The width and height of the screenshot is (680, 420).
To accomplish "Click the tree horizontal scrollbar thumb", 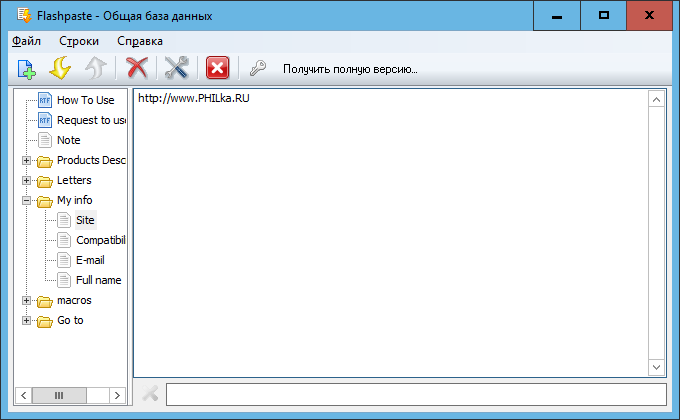I will coord(59,395).
